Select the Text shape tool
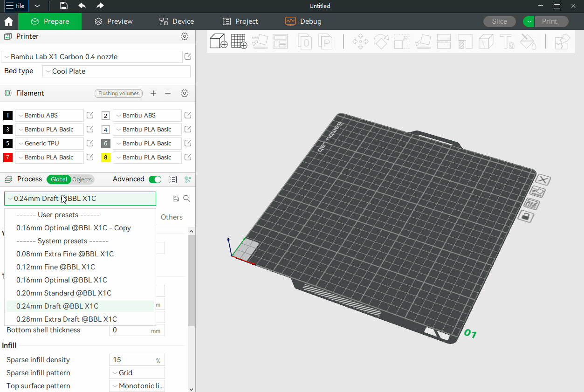The image size is (584, 392). pos(507,41)
